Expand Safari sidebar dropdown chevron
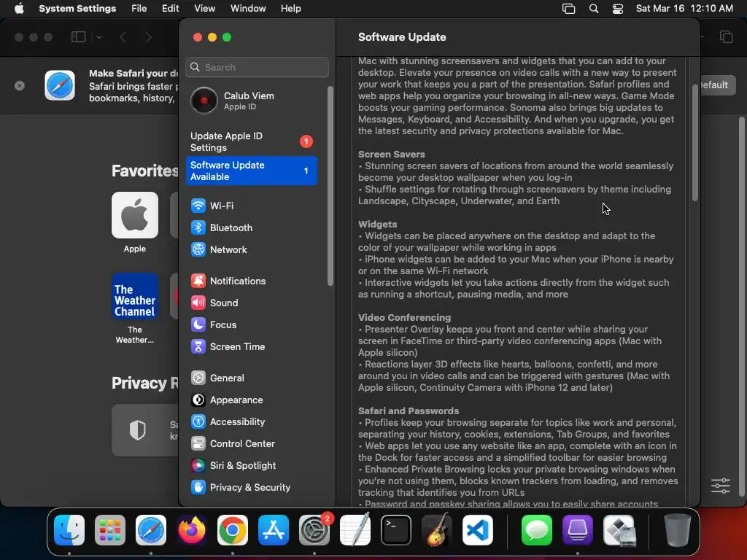 click(x=99, y=36)
